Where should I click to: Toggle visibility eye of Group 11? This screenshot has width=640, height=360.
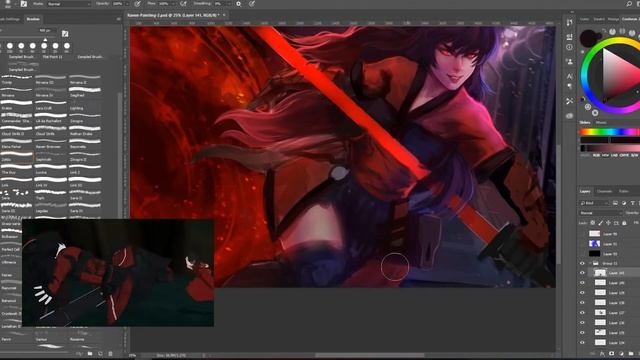(x=582, y=263)
